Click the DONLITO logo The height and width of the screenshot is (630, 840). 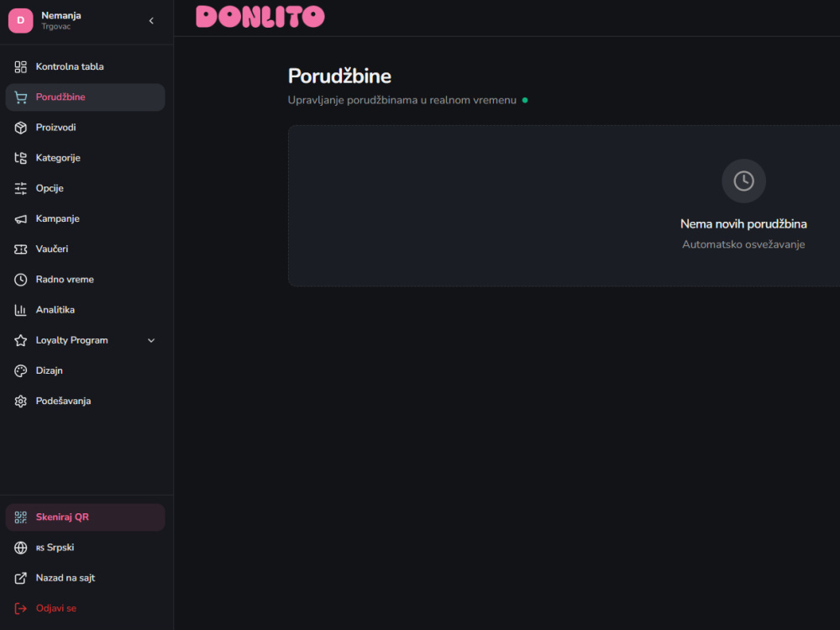pyautogui.click(x=260, y=17)
